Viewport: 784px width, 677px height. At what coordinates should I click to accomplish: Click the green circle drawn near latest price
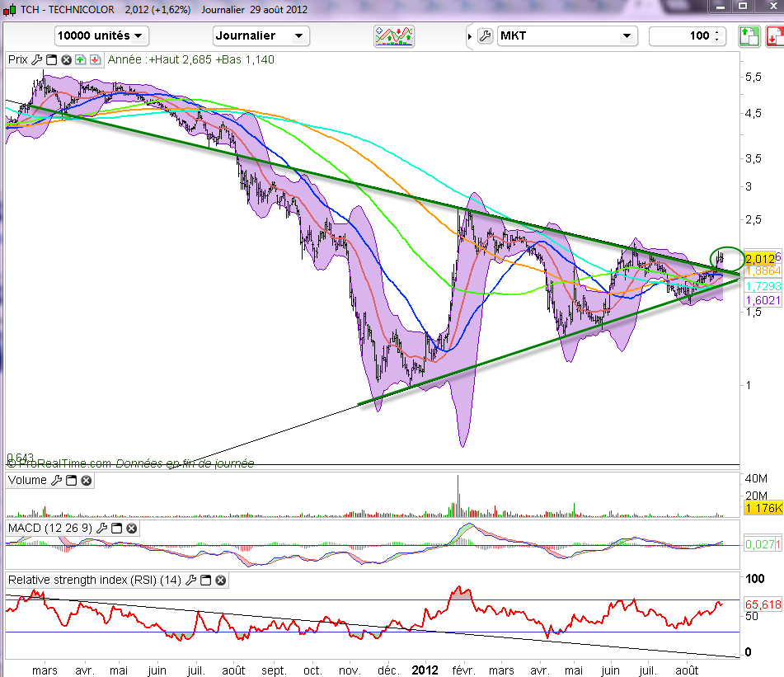(x=727, y=256)
